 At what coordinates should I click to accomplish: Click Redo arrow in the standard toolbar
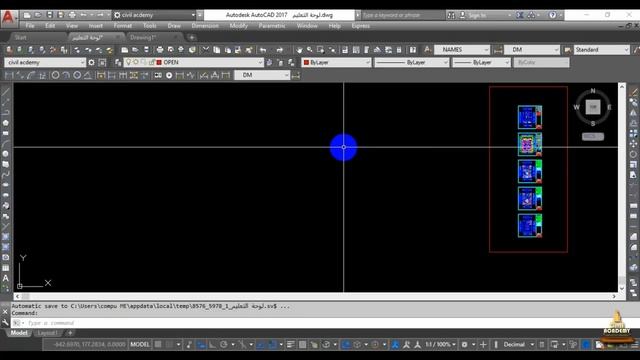(280, 50)
